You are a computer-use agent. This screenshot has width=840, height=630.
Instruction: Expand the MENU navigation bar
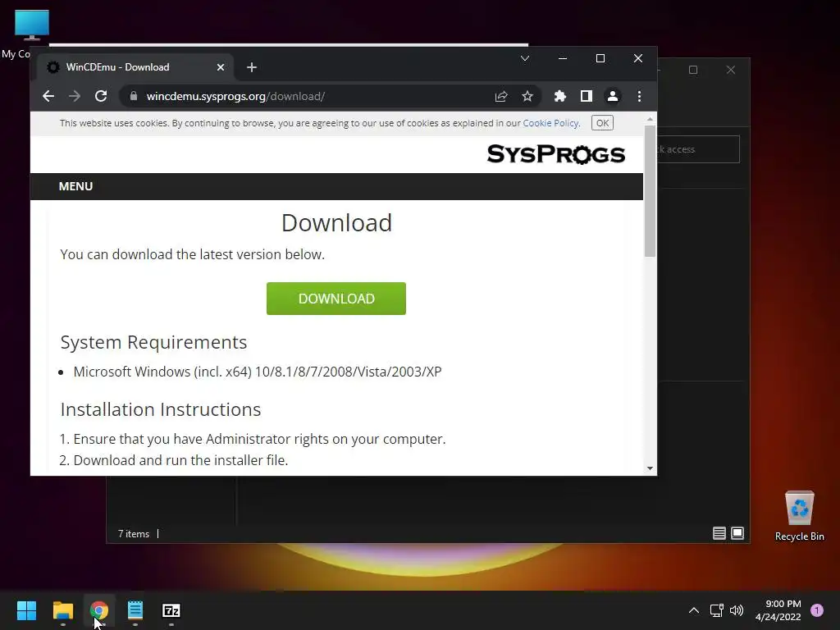pos(75,186)
